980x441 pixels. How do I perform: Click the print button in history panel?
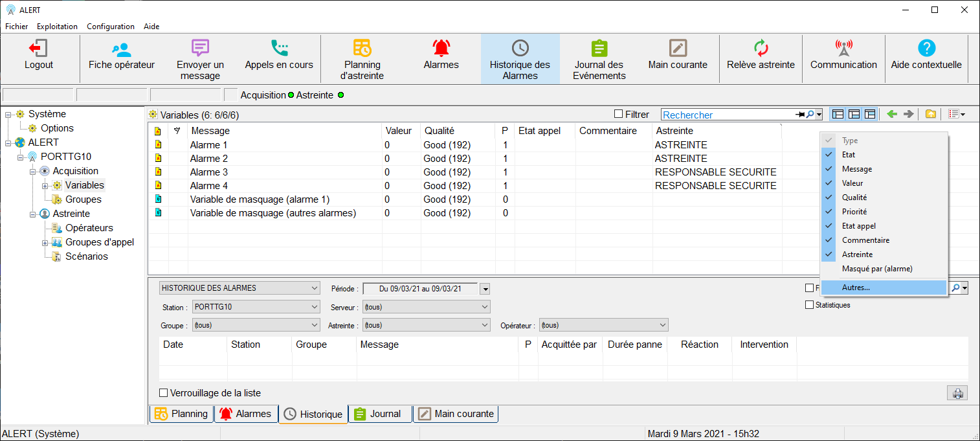coord(957,393)
